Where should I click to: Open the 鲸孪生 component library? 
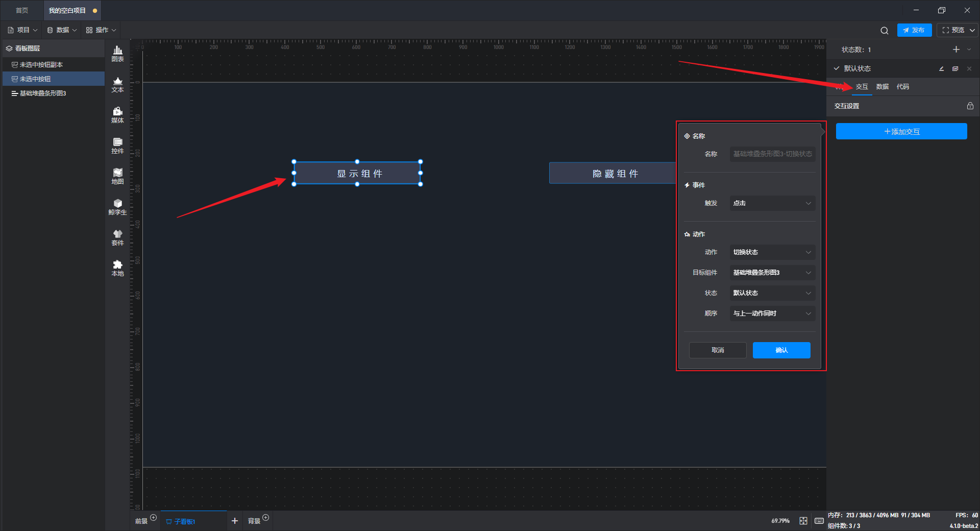[x=117, y=207]
